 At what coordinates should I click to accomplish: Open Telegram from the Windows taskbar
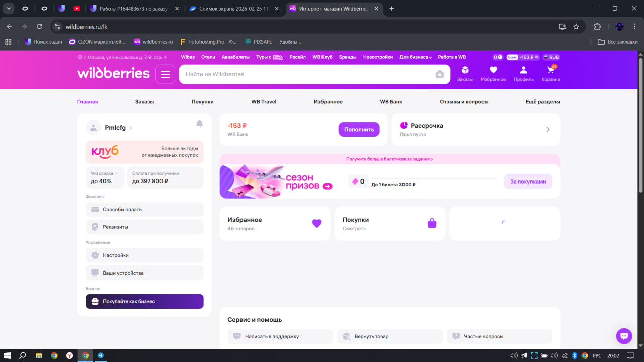click(x=101, y=355)
